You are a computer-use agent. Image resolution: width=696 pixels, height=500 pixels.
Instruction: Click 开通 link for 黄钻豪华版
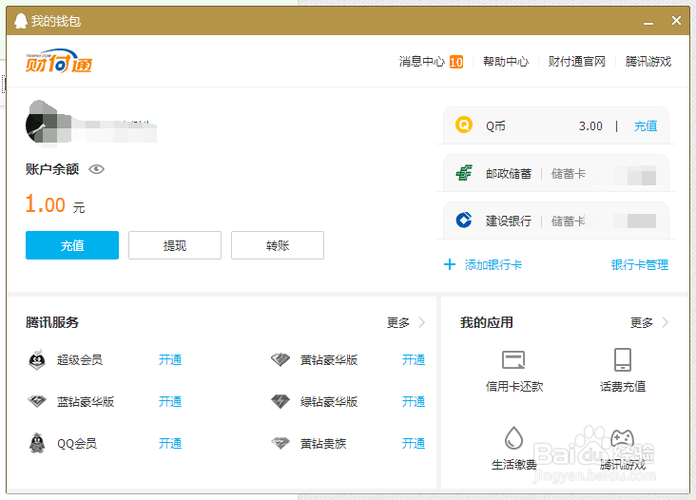point(413,360)
